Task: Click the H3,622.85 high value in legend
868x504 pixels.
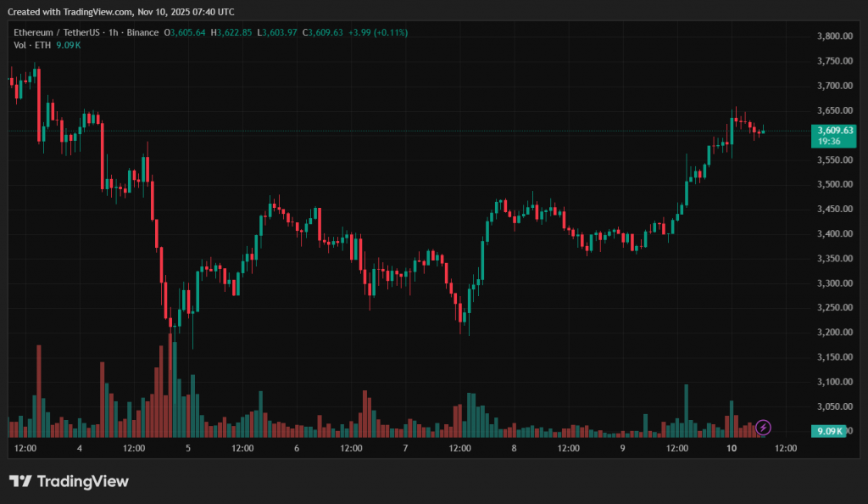Action: [235, 32]
